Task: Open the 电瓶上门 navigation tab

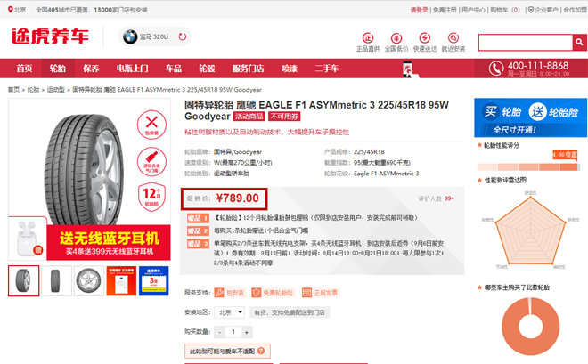Action: [133, 69]
